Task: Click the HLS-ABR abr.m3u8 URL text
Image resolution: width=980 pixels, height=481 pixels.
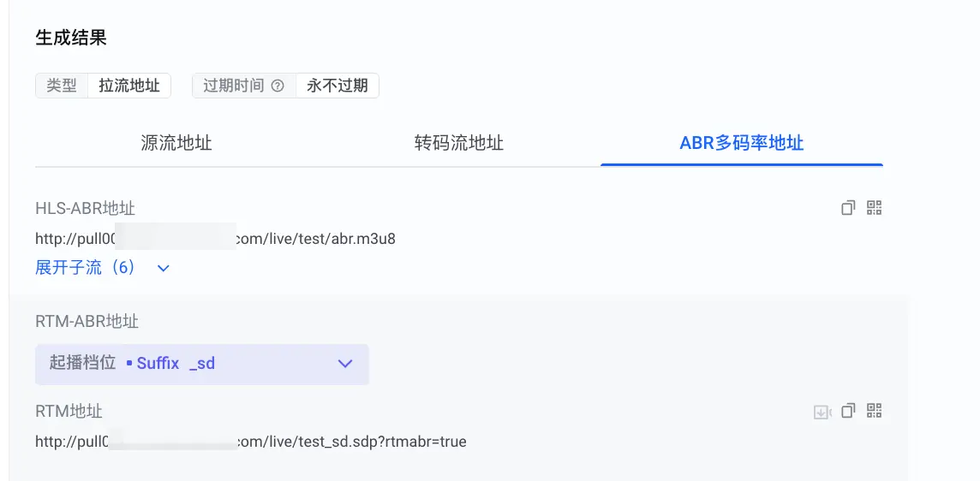Action: pyautogui.click(x=215, y=239)
